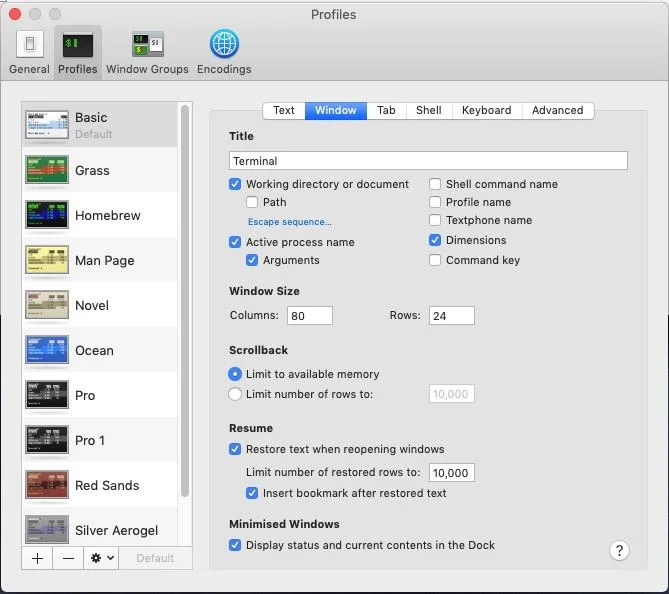The height and width of the screenshot is (594, 669).
Task: Click the Title text field
Action: tap(428, 161)
